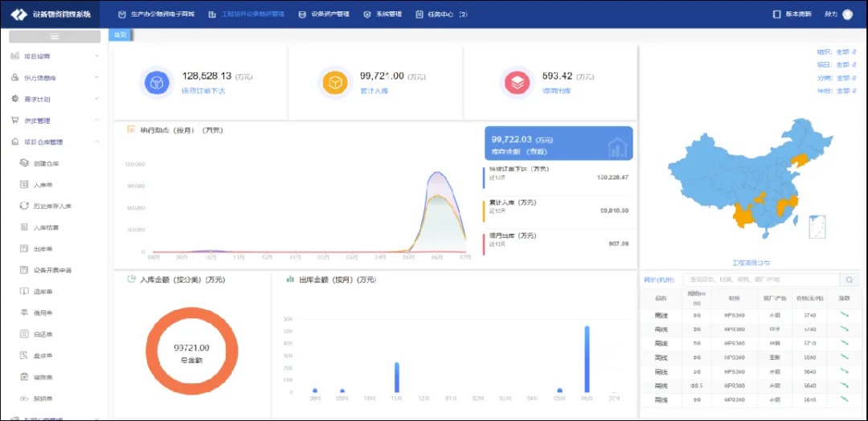Click 累计入库 link under 99,721.00
The width and height of the screenshot is (868, 421).
pyautogui.click(x=375, y=91)
